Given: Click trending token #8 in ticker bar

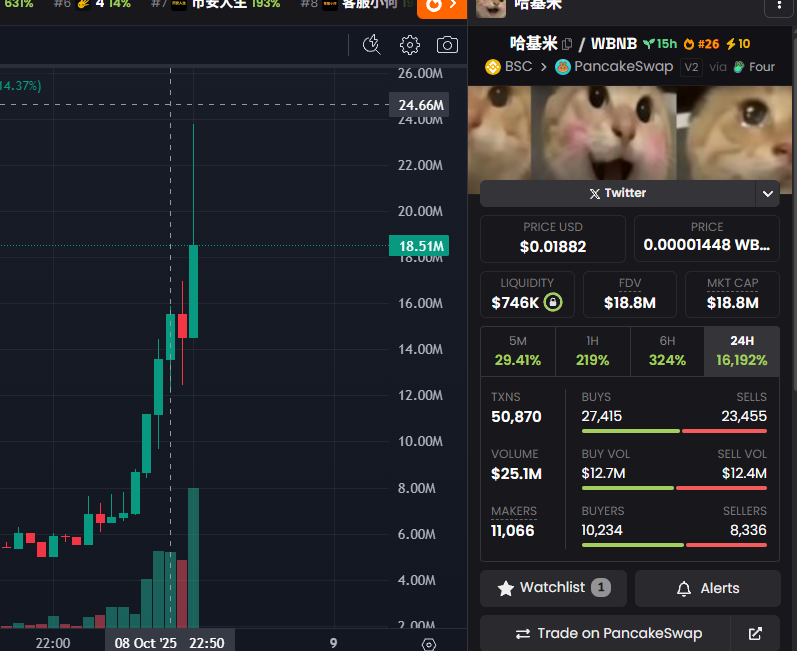Looking at the screenshot, I should click(x=356, y=4).
